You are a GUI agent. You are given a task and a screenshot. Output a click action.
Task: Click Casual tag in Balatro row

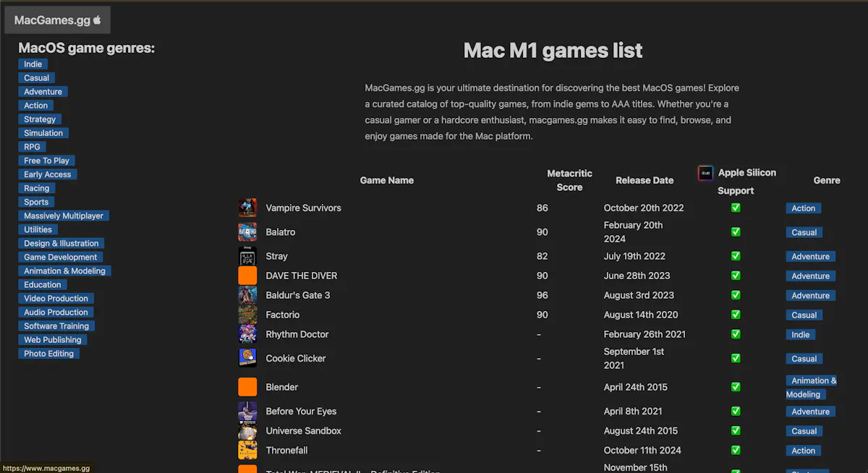pyautogui.click(x=804, y=233)
